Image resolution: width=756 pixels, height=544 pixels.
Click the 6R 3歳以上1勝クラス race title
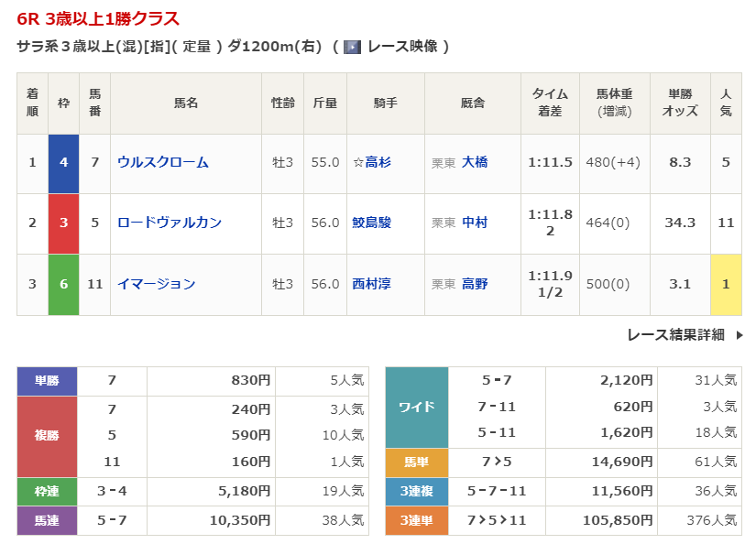[x=98, y=19]
